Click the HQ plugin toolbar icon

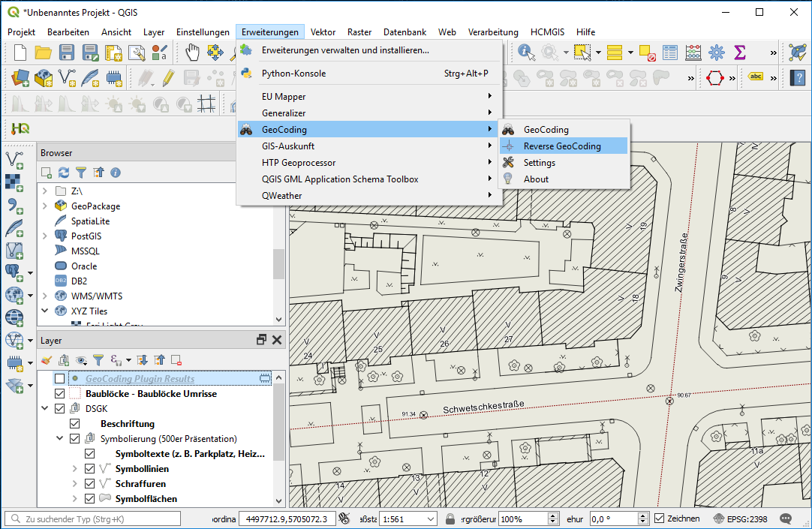20,128
